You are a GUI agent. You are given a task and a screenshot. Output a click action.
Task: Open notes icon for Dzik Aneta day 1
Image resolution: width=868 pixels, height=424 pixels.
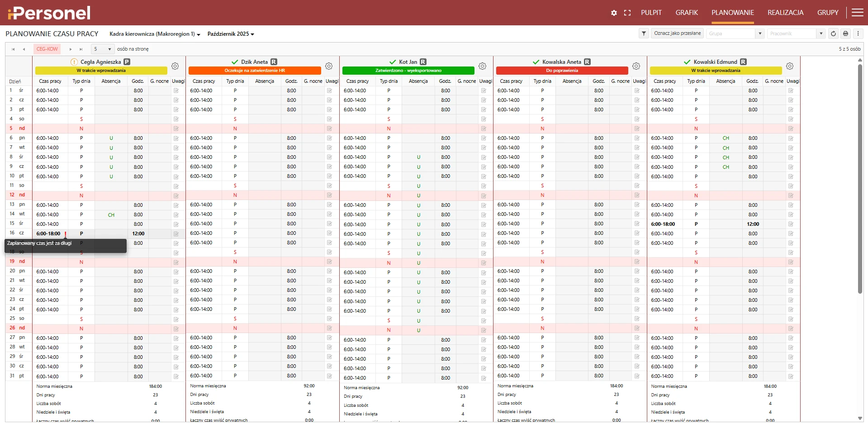[329, 91]
